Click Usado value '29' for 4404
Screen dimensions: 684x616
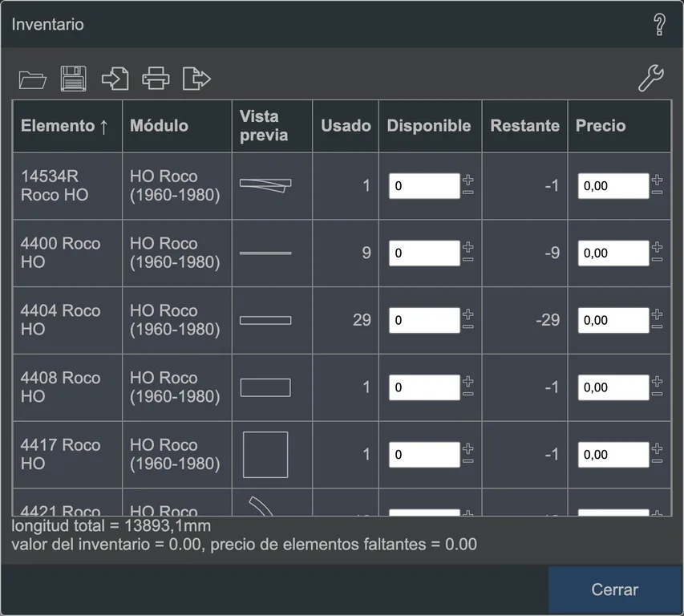tap(362, 320)
